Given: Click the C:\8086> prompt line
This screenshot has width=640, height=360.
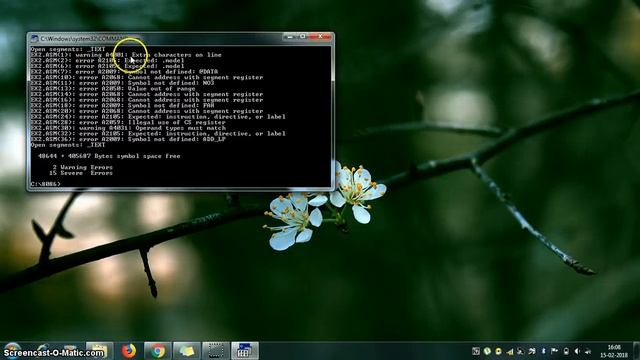Looking at the screenshot, I should [x=45, y=184].
